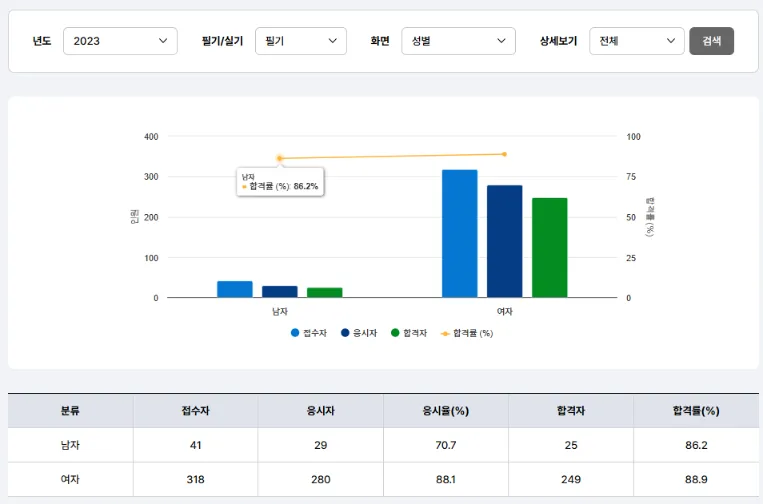Click the 여자 응시자 dark blue bar
Image resolution: width=763 pixels, height=504 pixels.
coord(505,241)
